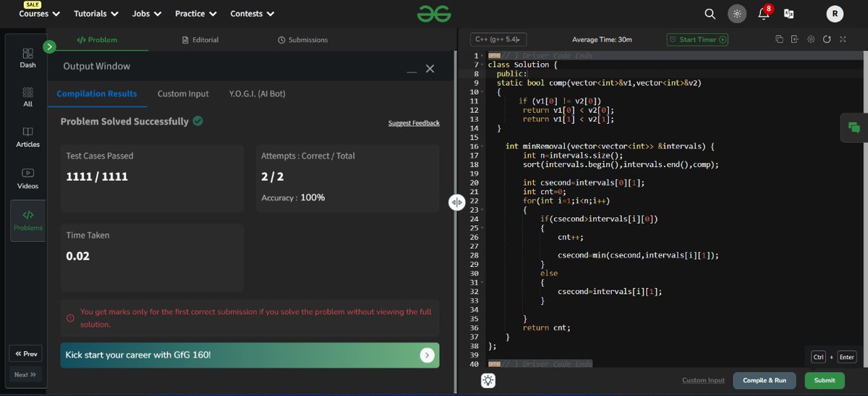Open the language translate icon

click(x=788, y=14)
